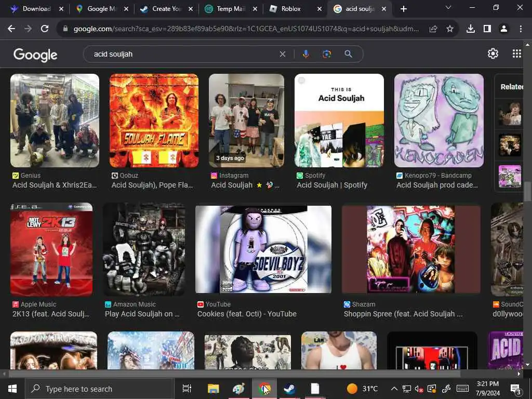Open the tab search chevron

pos(448,7)
